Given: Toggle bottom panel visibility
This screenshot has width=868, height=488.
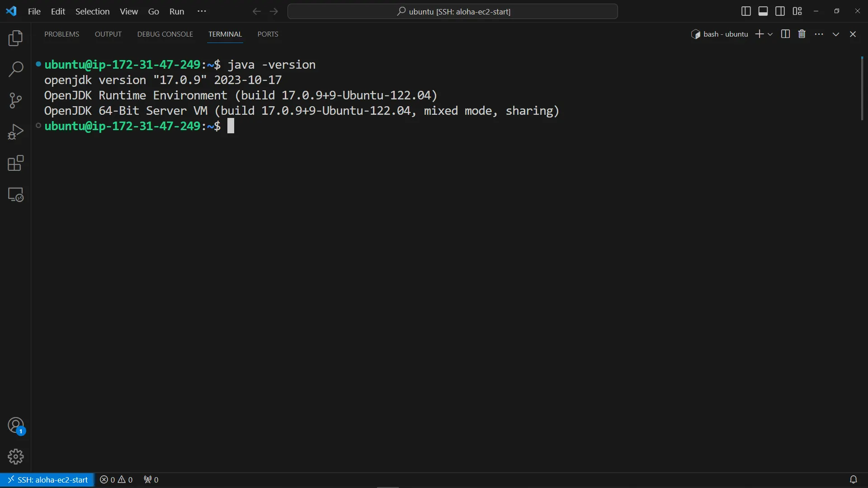Looking at the screenshot, I should (x=763, y=11).
